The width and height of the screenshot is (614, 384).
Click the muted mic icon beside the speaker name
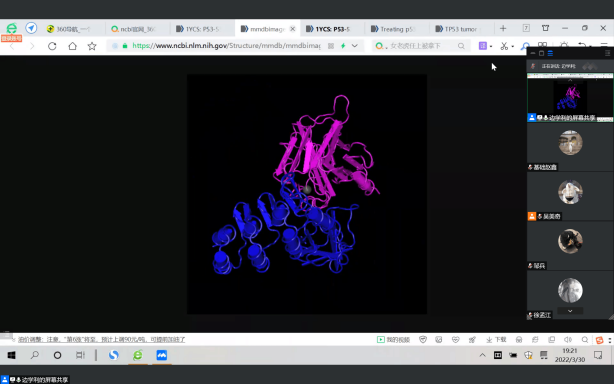click(x=533, y=66)
